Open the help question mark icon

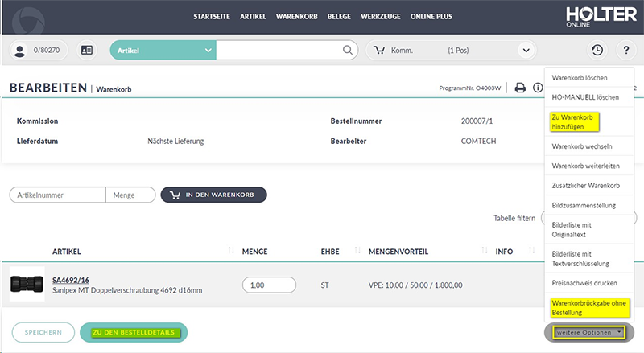click(625, 50)
